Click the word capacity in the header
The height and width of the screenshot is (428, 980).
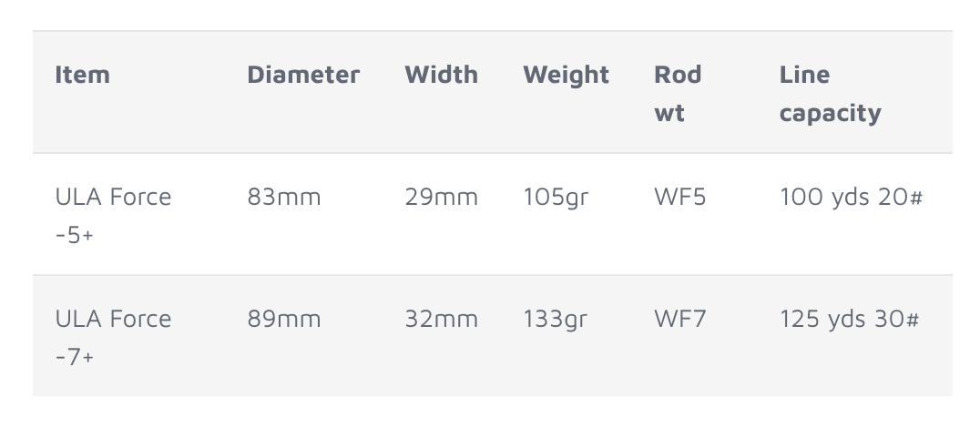pyautogui.click(x=830, y=115)
